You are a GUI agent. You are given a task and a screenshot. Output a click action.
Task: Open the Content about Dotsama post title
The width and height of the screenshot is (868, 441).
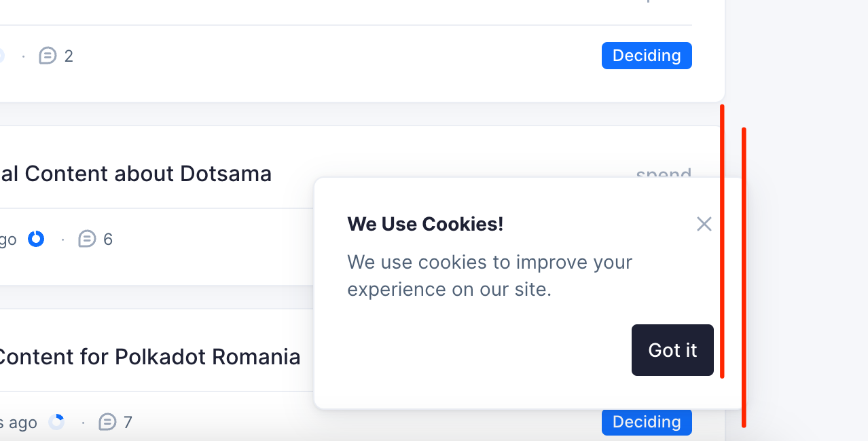pyautogui.click(x=136, y=174)
